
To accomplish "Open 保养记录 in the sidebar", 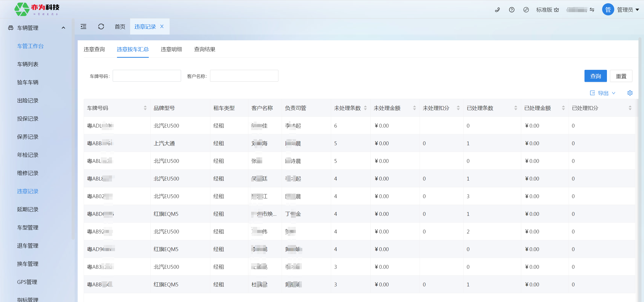I will pyautogui.click(x=28, y=137).
